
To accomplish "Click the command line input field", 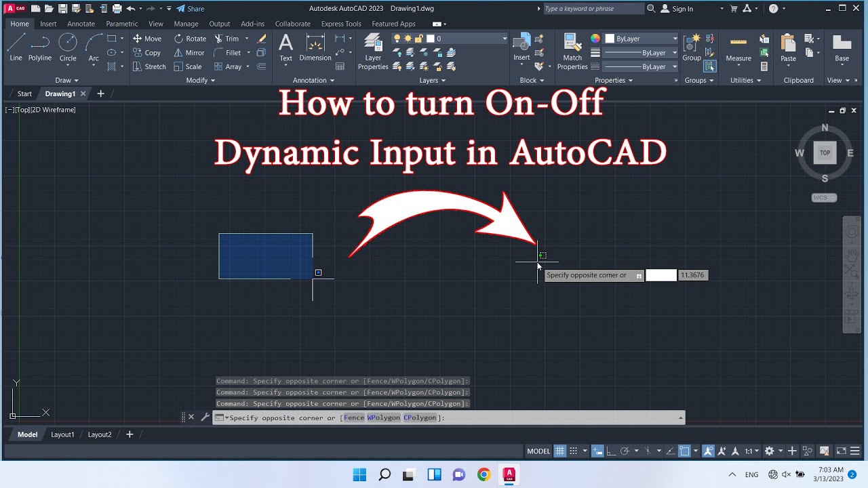I will pos(449,418).
